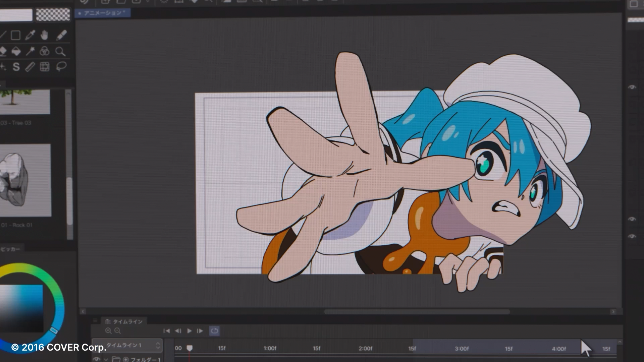Click the フォルダー1 folder icon
Viewport: 644px width, 362px height.
point(116,359)
